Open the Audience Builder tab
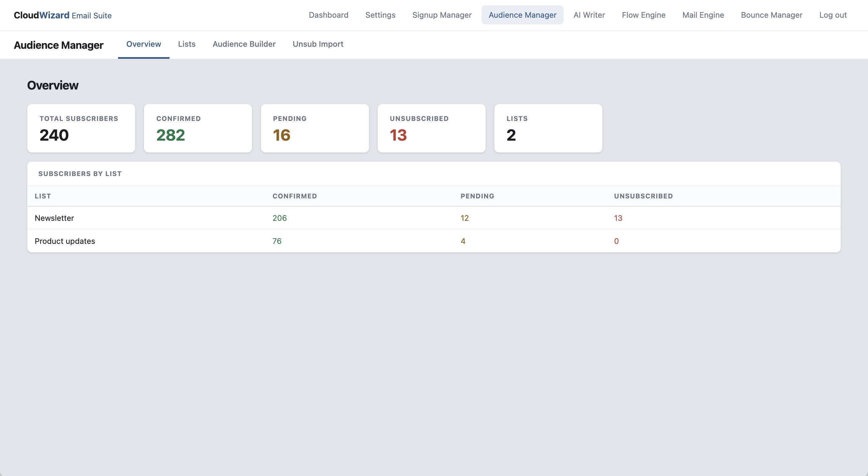This screenshot has width=868, height=476. (x=244, y=44)
